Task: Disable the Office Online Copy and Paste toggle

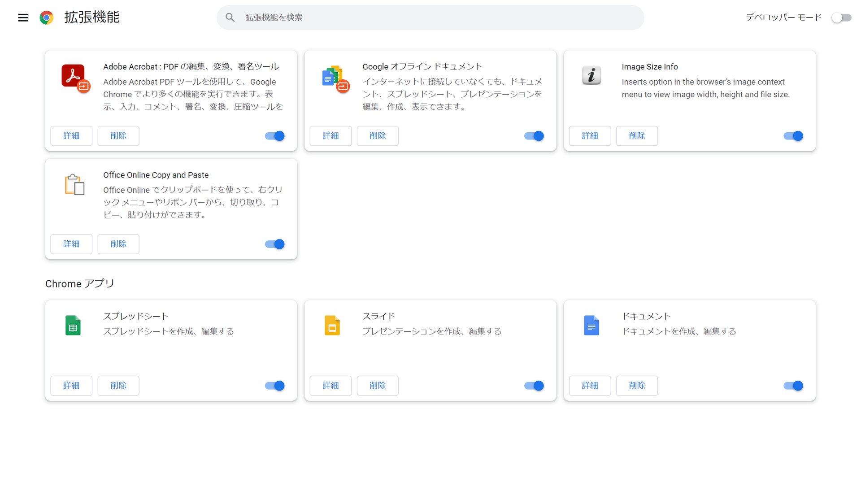Action: (275, 244)
